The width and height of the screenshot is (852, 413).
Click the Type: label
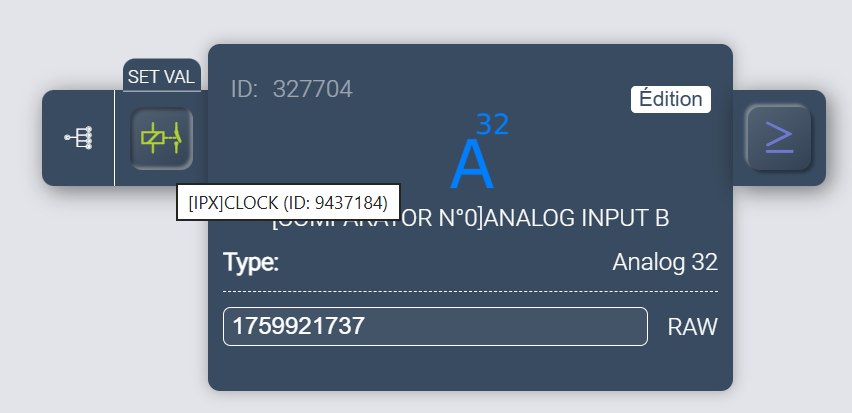coord(251,263)
